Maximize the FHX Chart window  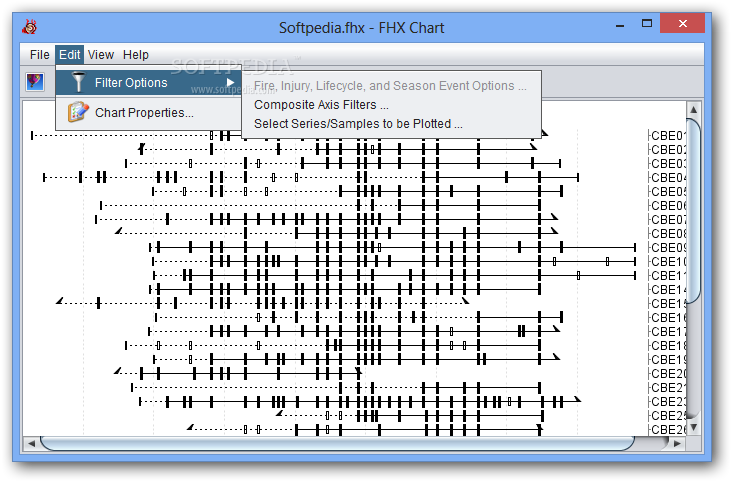647,23
